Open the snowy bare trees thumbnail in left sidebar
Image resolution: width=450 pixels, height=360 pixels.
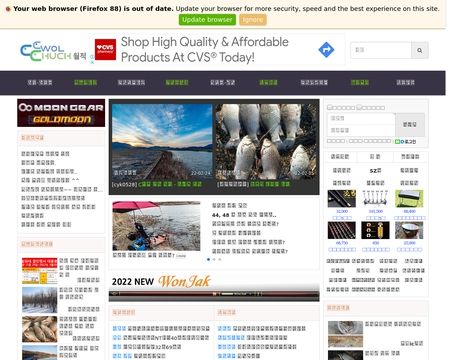pyautogui.click(x=40, y=300)
